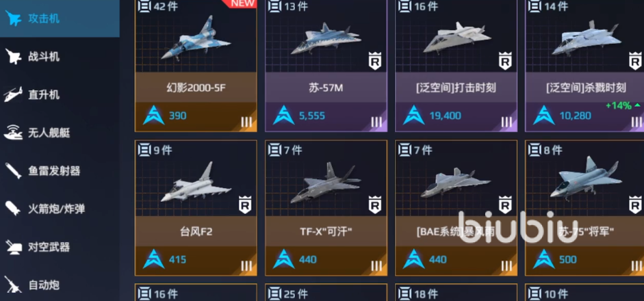The image size is (644, 301).
Task: Select the 苏-57M aircraft thumbnail
Action: [x=325, y=39]
